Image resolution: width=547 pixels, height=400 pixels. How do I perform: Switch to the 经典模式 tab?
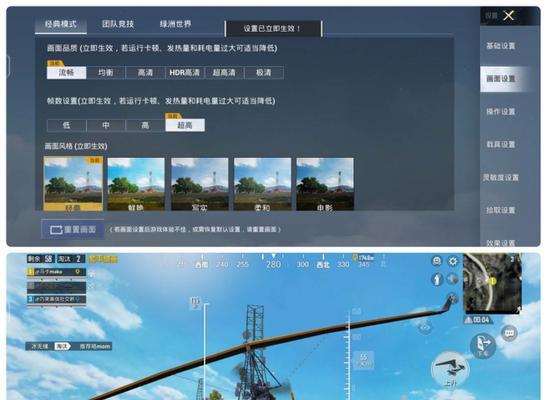click(x=61, y=24)
